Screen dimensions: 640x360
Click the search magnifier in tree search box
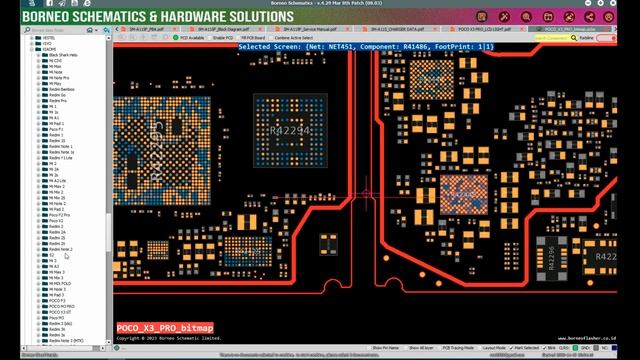(27, 30)
